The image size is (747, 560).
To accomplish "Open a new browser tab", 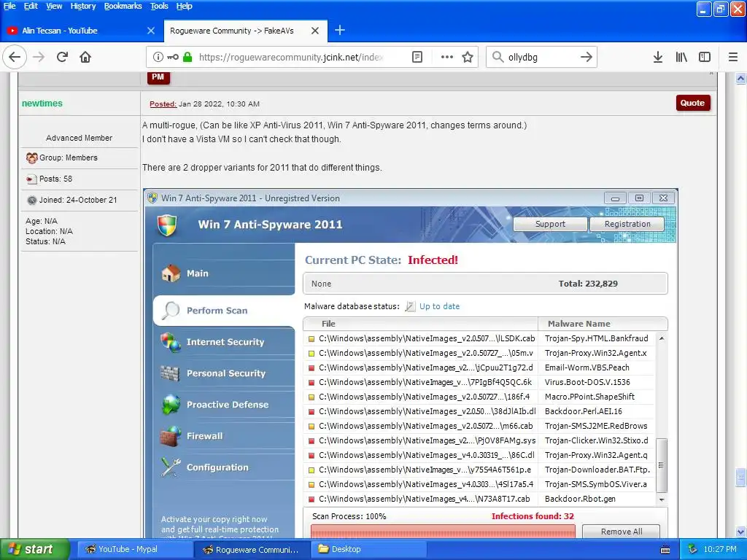I will (x=340, y=31).
